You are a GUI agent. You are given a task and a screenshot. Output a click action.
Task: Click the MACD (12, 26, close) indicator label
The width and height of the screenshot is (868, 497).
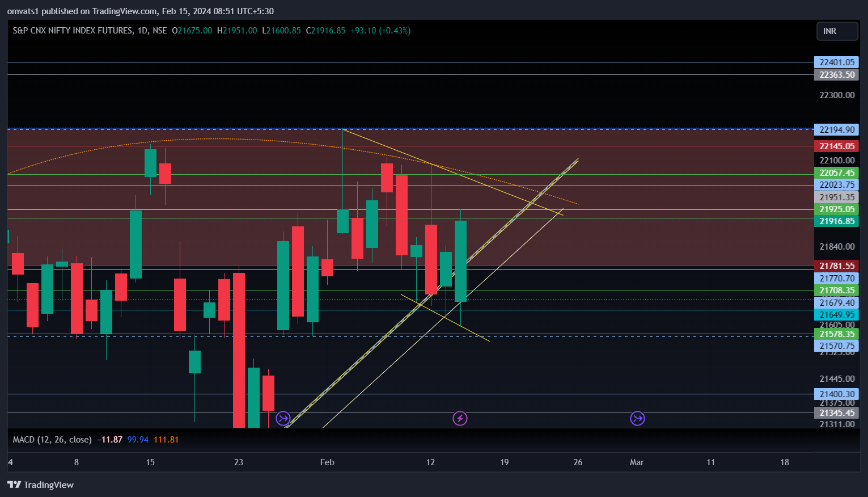point(52,440)
